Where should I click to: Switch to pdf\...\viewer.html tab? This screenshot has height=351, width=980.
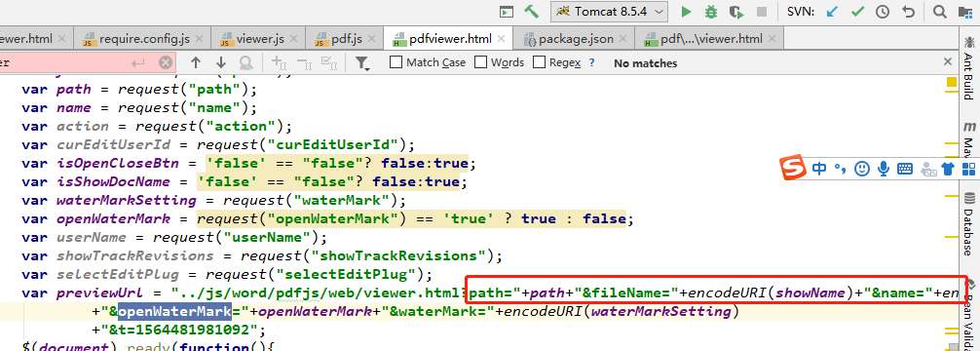point(709,39)
